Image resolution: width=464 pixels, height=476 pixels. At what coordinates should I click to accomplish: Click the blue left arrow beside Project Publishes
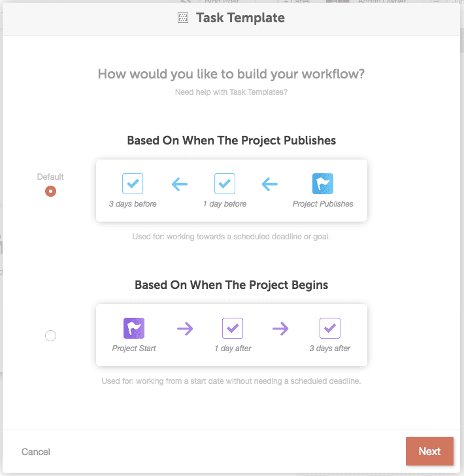click(x=269, y=184)
